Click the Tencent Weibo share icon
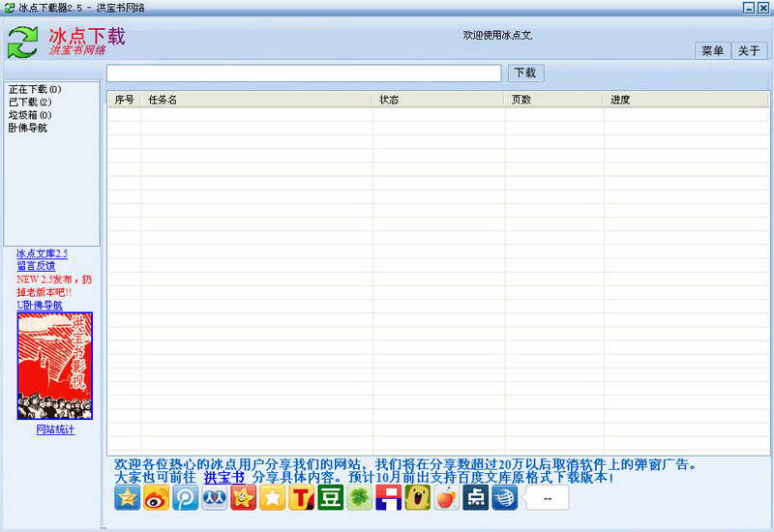Screen dimensions: 774x532 coord(186,497)
